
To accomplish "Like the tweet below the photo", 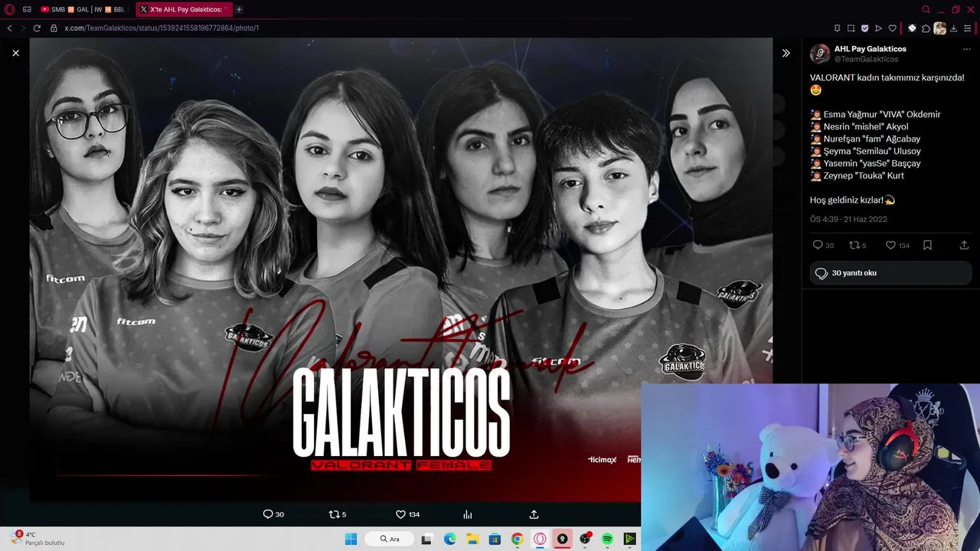I will pos(400,514).
